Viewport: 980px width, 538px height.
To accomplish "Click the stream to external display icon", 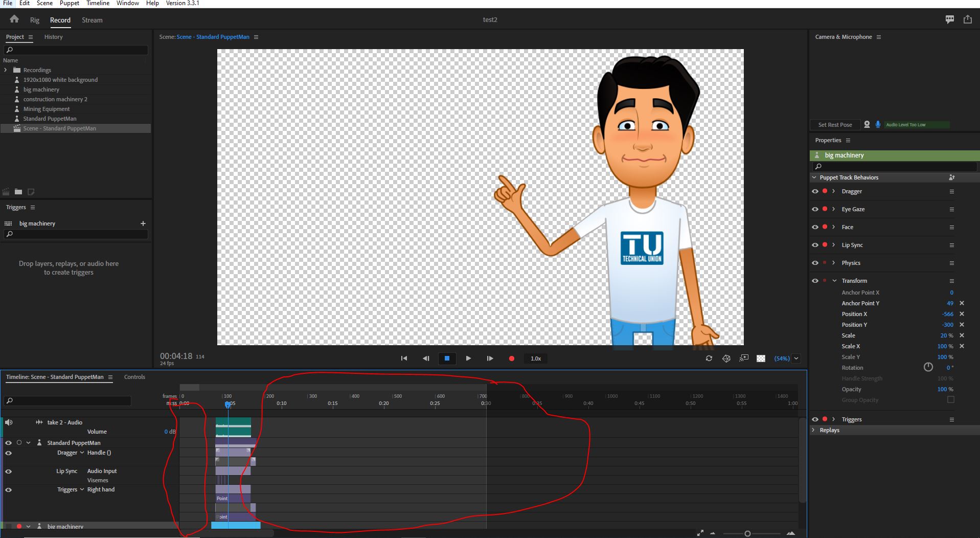I will click(744, 358).
